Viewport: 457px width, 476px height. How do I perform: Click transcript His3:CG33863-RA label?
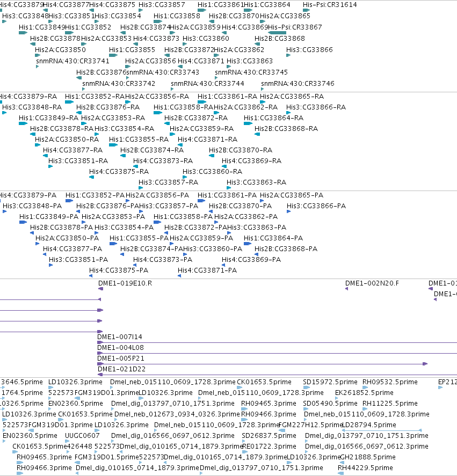pyautogui.click(x=257, y=182)
